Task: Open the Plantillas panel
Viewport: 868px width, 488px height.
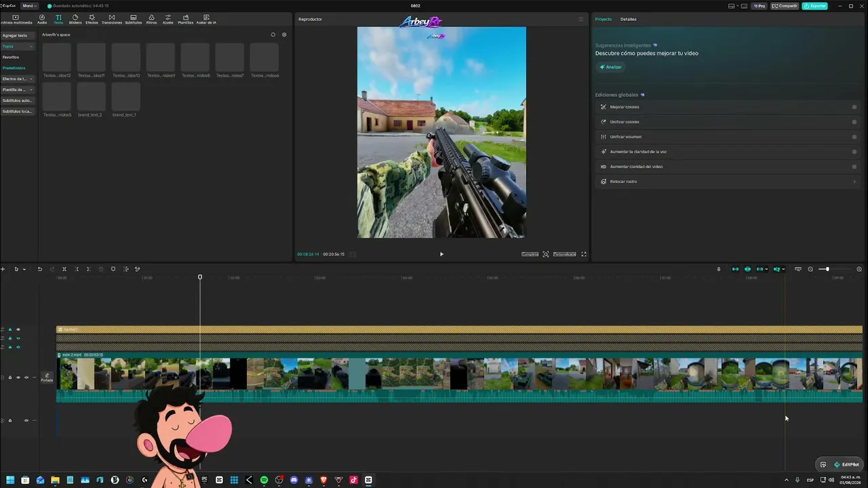Action: click(x=185, y=19)
